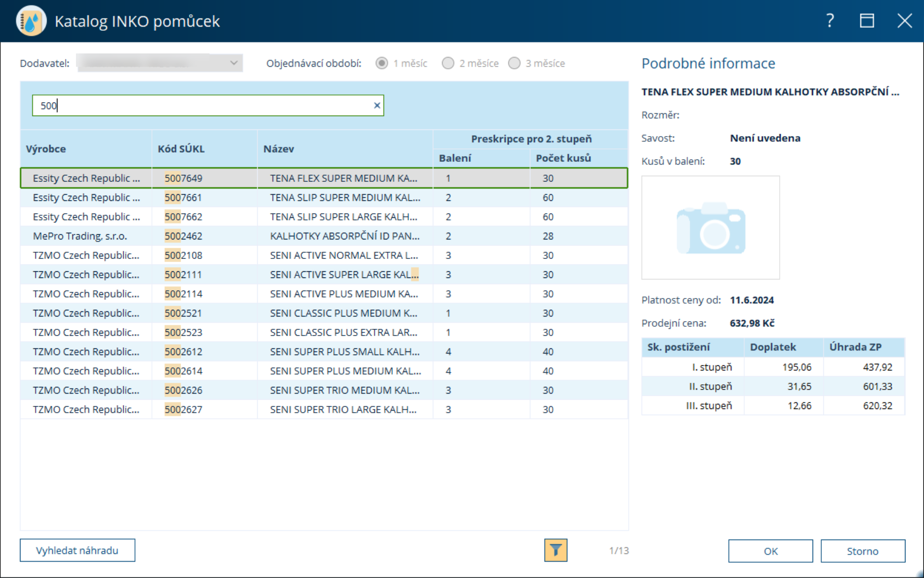Image resolution: width=924 pixels, height=578 pixels.
Task: Click the Savost value Není uvedena
Action: (765, 138)
